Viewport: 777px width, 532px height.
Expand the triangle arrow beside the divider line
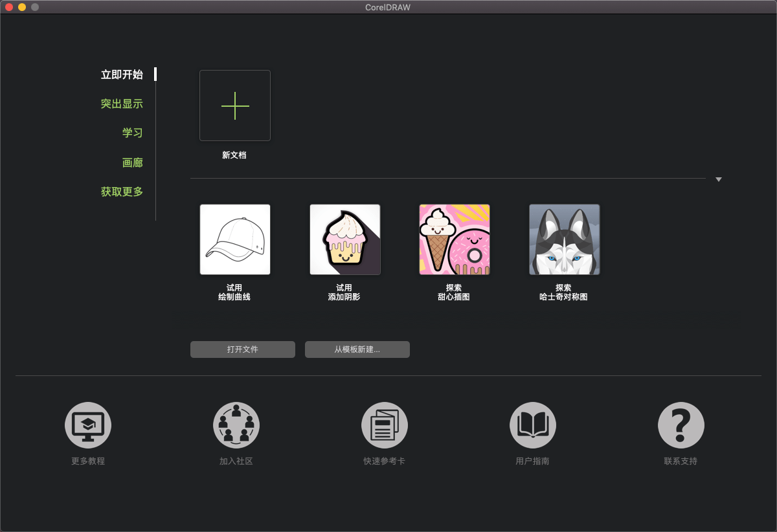(x=719, y=179)
